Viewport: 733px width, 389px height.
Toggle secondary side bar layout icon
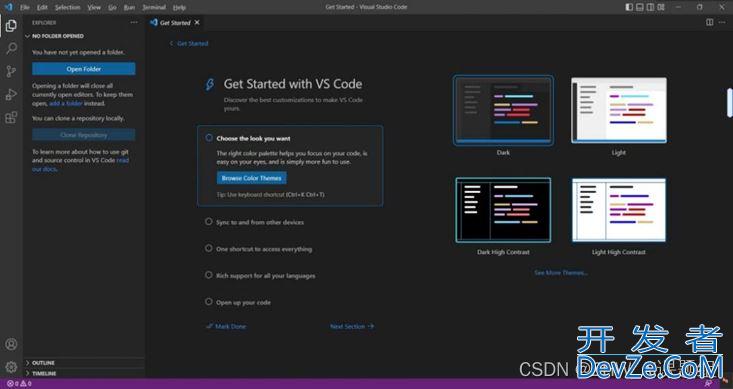click(x=650, y=7)
